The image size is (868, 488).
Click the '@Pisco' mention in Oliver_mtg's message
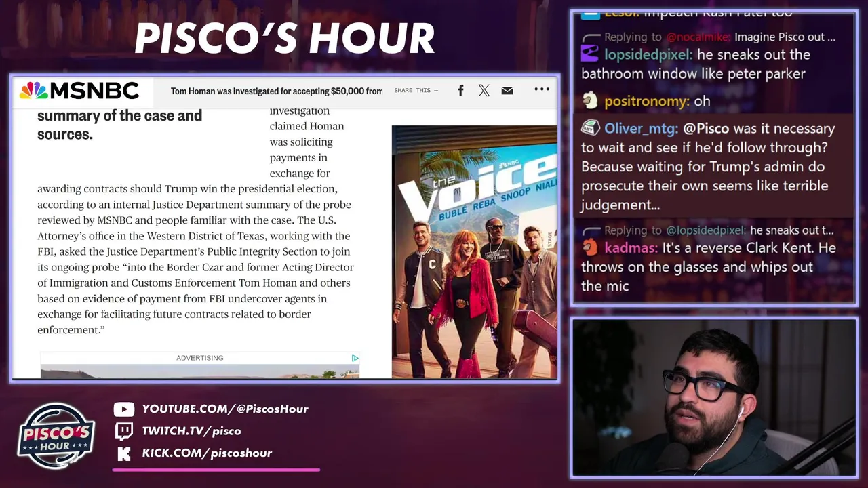coord(706,128)
